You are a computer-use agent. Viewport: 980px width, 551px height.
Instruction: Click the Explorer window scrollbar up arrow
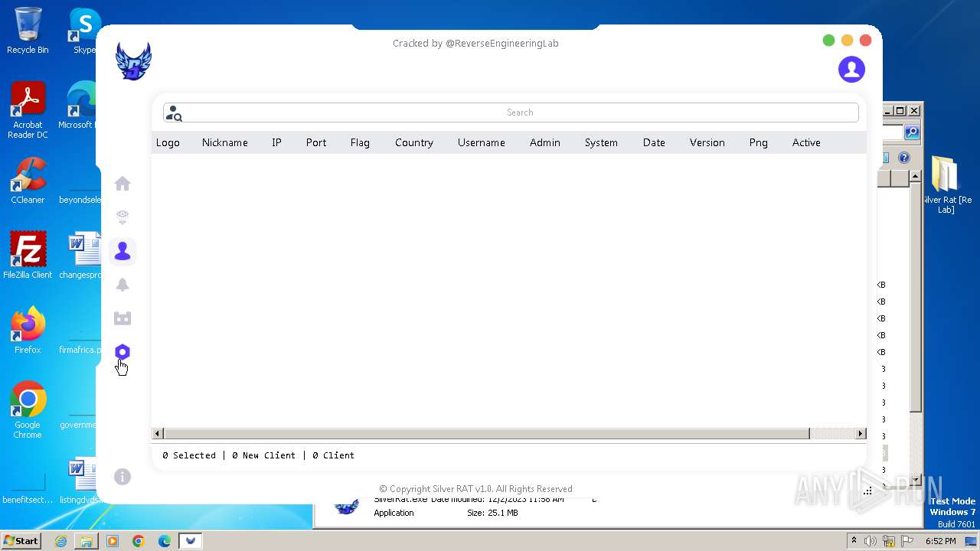point(915,178)
